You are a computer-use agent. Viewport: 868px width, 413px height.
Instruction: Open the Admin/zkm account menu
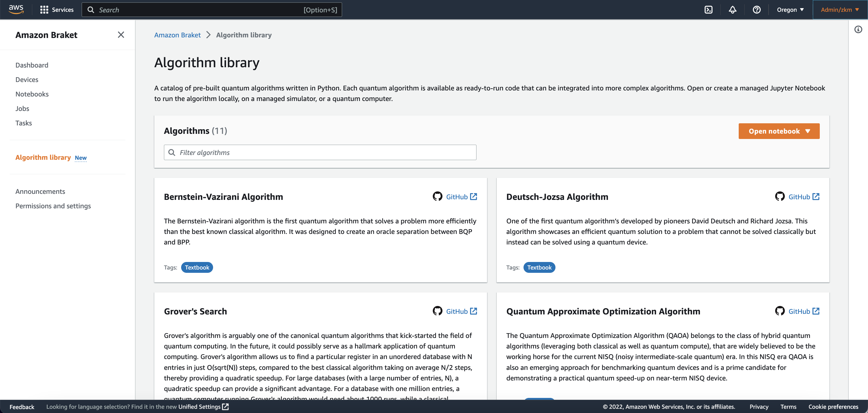[840, 10]
